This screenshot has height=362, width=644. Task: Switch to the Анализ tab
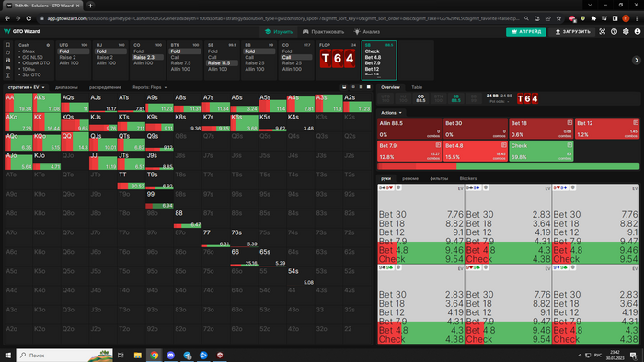367,31
